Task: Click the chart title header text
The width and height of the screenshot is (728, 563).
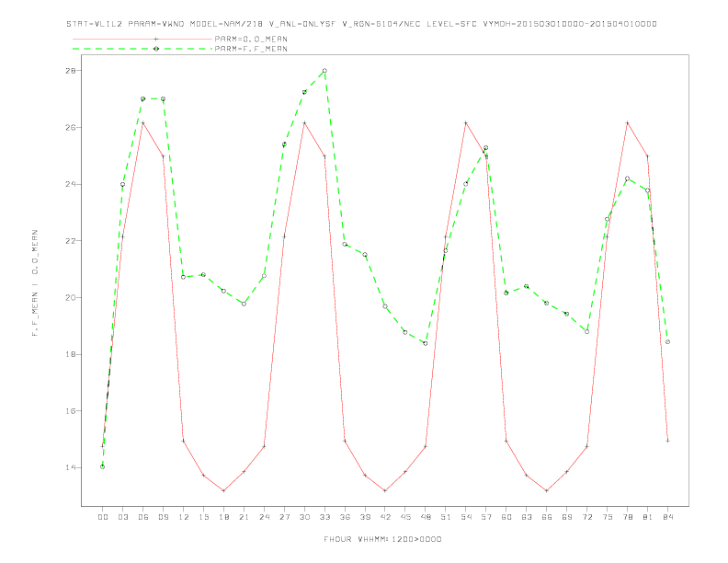Action: click(361, 24)
